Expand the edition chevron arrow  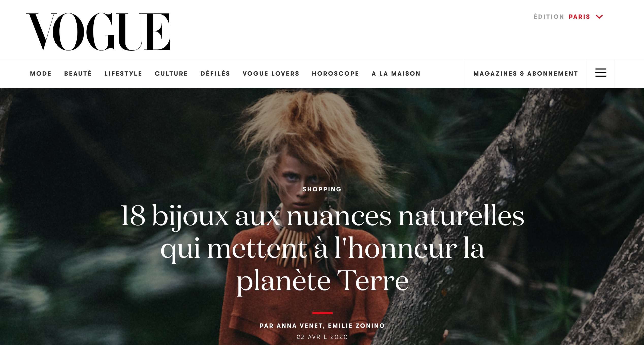tap(599, 17)
